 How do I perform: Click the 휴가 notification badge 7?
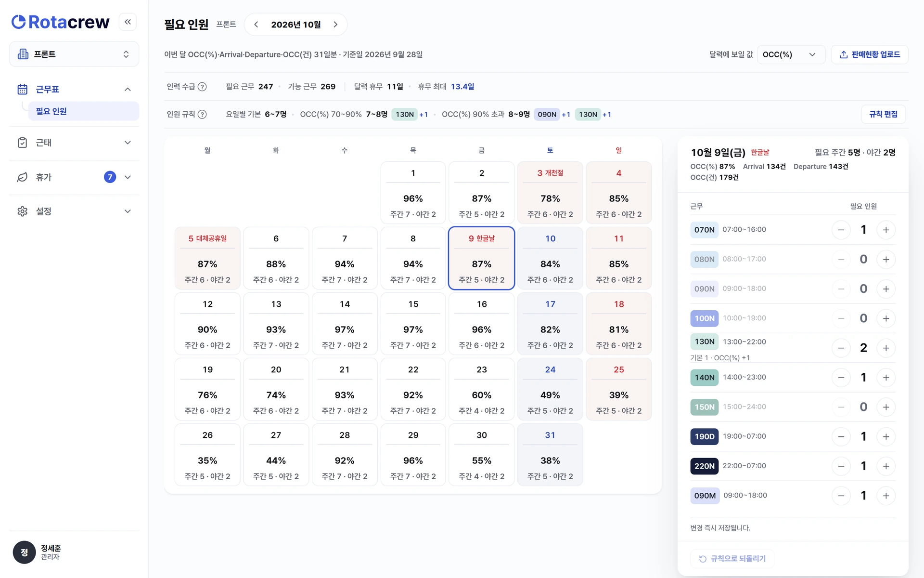(110, 177)
